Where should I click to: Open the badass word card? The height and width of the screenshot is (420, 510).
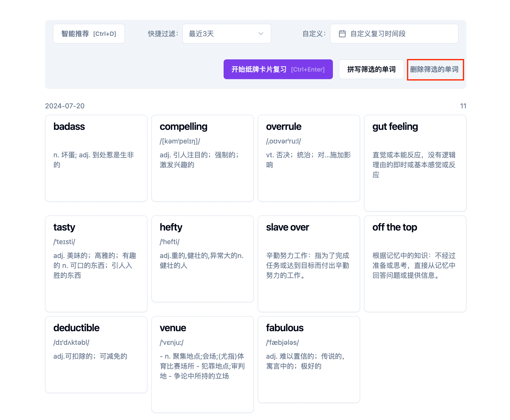(x=96, y=158)
